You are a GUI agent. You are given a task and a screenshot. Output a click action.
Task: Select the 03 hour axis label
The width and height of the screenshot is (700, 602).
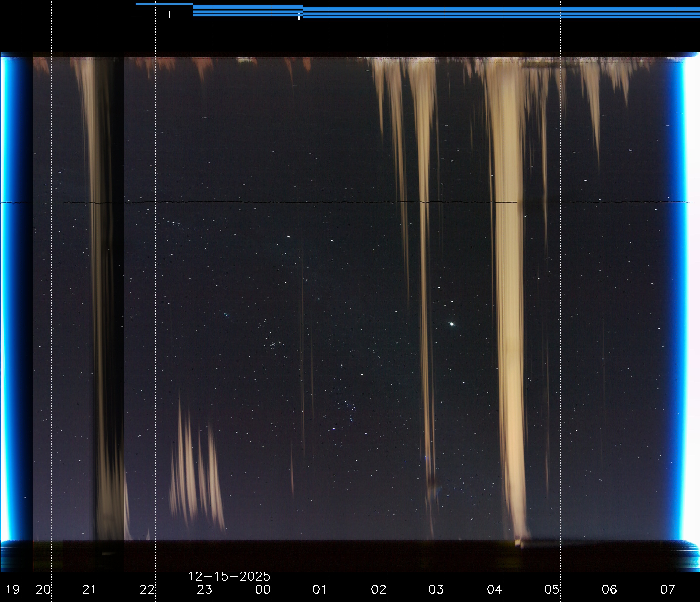click(x=436, y=590)
